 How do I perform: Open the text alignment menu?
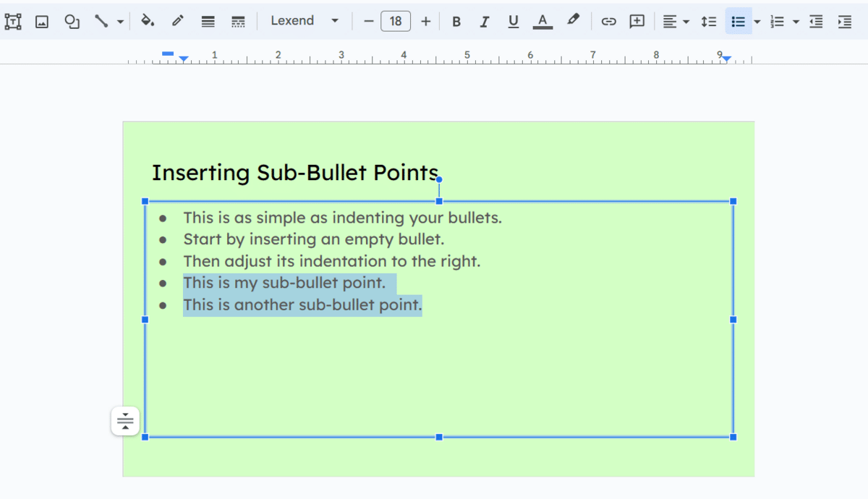click(673, 21)
